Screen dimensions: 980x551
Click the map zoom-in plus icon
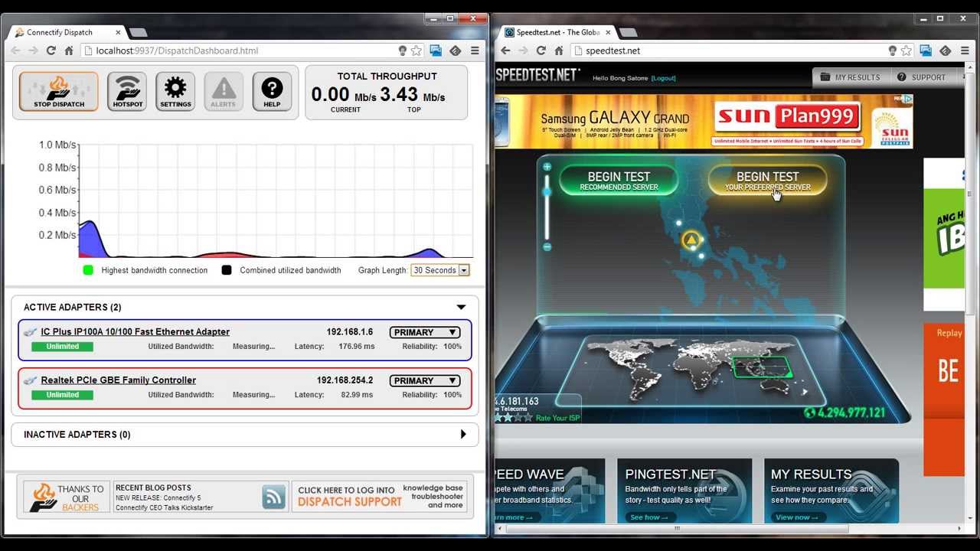547,167
